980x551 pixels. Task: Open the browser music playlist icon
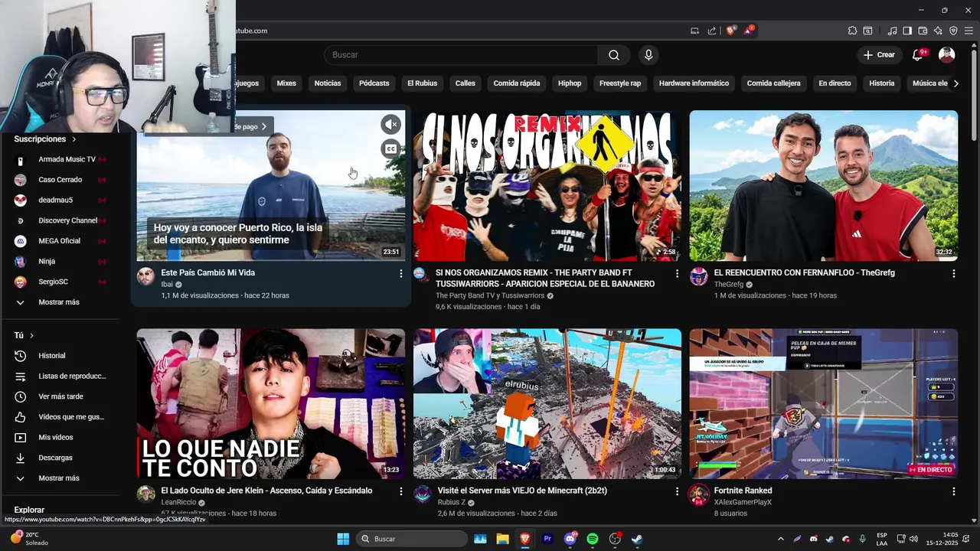click(x=892, y=31)
